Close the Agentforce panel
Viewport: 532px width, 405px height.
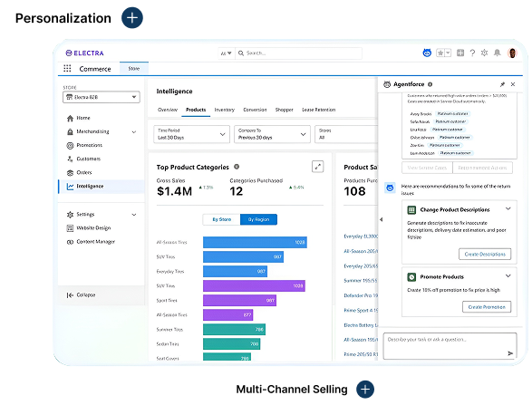(x=513, y=84)
